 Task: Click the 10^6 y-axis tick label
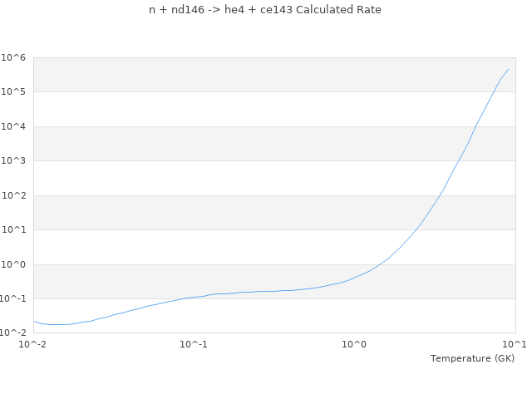click(x=14, y=57)
